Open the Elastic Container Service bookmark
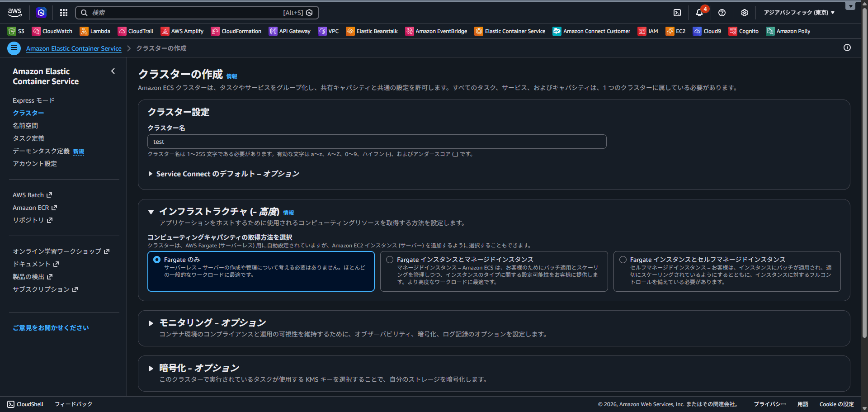 point(510,31)
